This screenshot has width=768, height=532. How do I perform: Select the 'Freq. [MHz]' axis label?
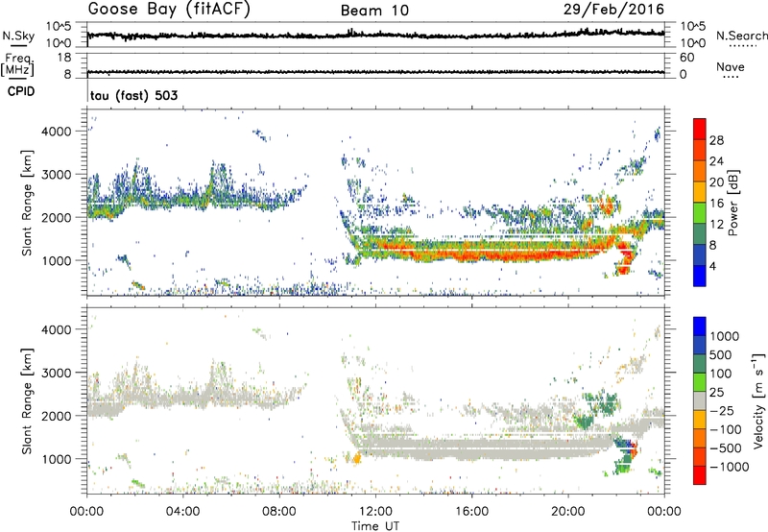point(17,64)
